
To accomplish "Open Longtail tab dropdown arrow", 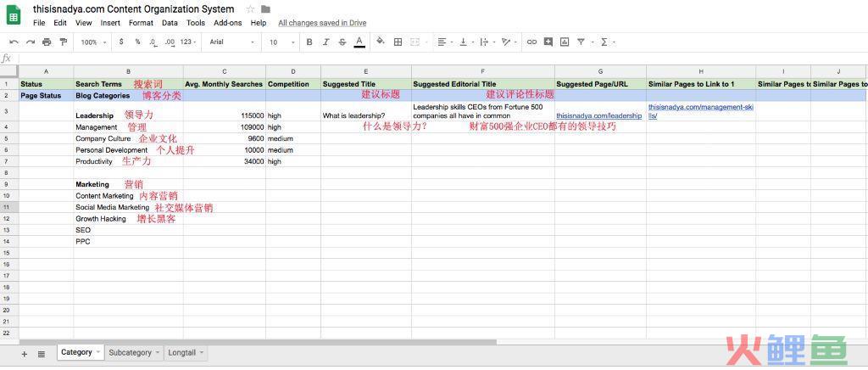I will (201, 353).
